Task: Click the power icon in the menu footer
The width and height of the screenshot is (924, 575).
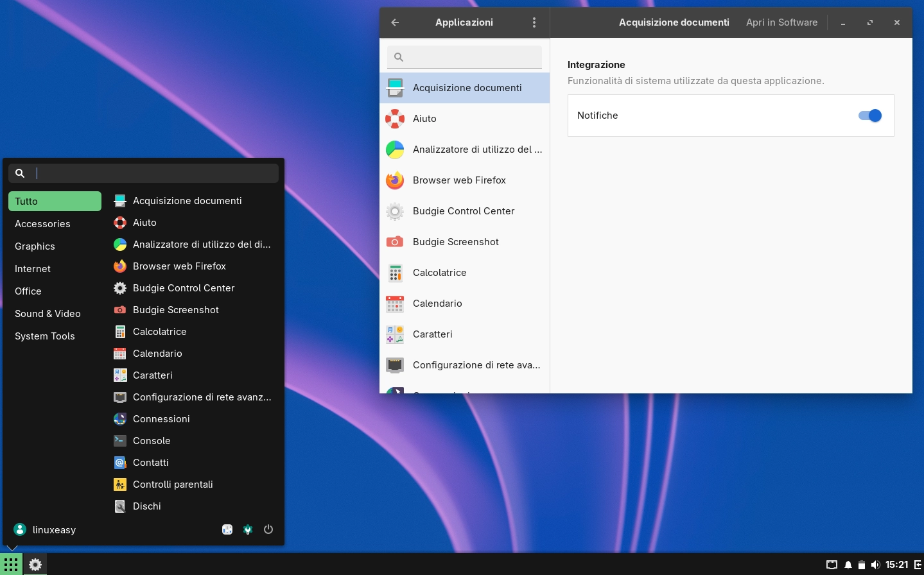Action: pyautogui.click(x=268, y=529)
